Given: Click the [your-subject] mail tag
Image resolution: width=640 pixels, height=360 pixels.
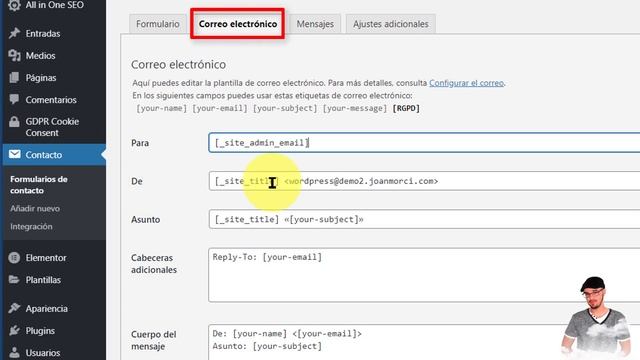Looking at the screenshot, I should [x=285, y=108].
